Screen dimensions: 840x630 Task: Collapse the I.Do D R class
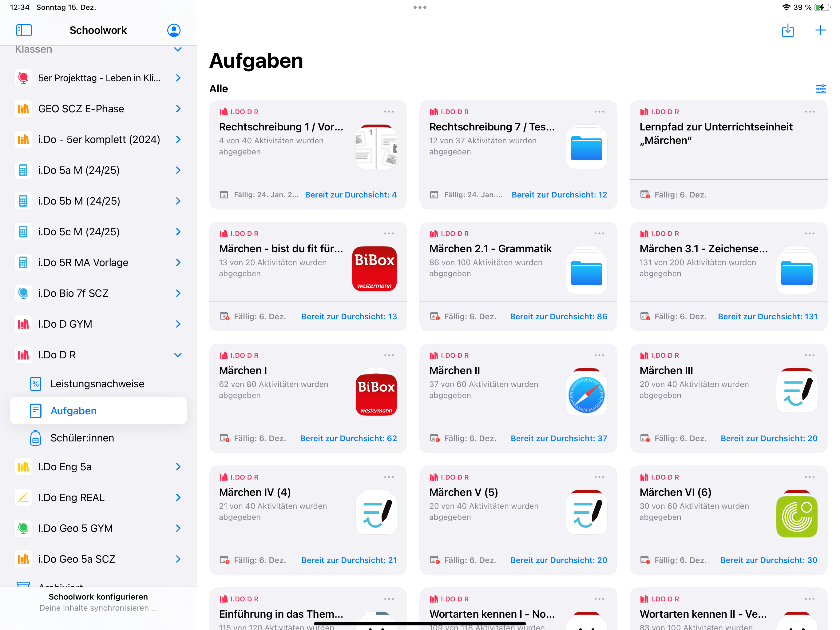[178, 355]
